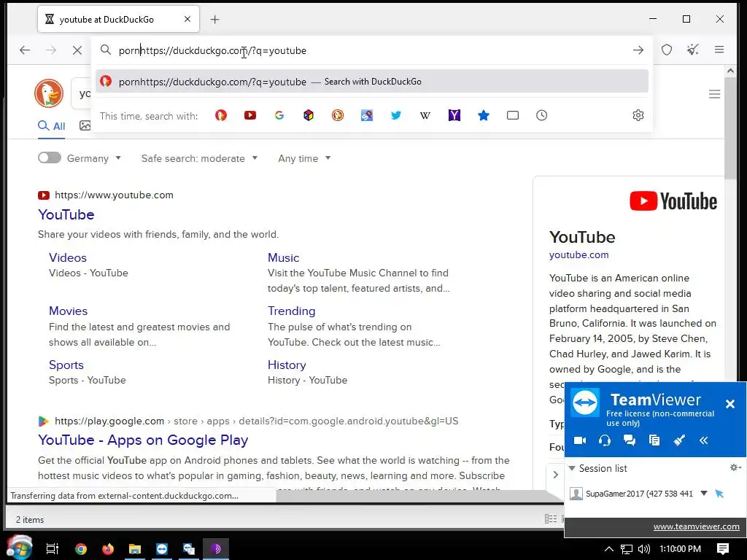Open File Explorer from the taskbar
The image size is (747, 560).
click(x=135, y=549)
